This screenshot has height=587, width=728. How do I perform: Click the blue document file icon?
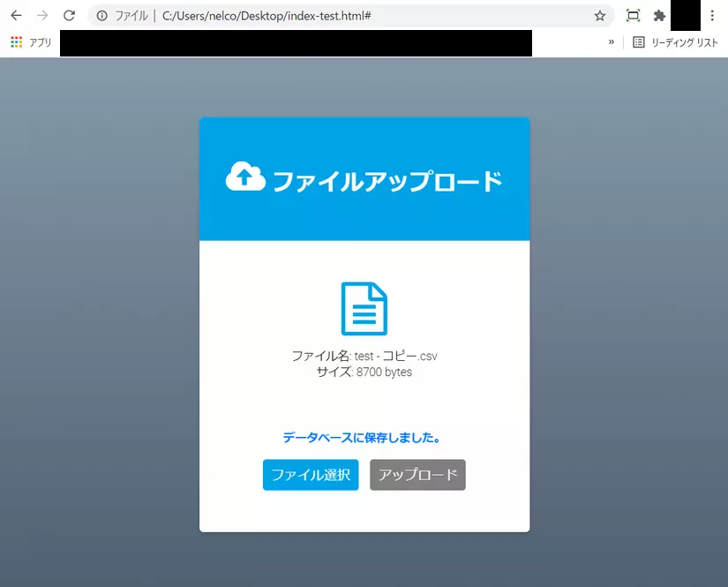[364, 308]
